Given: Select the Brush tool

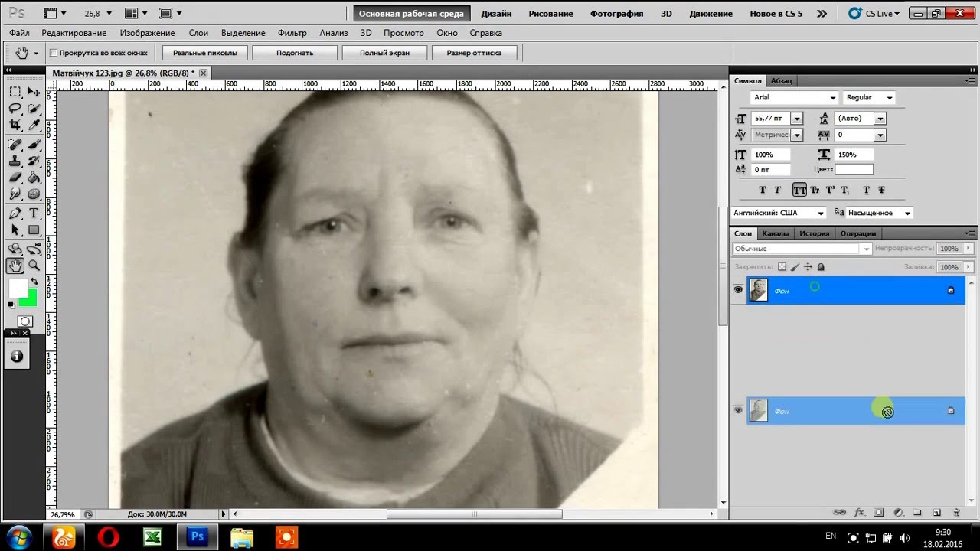Looking at the screenshot, I should 34,145.
